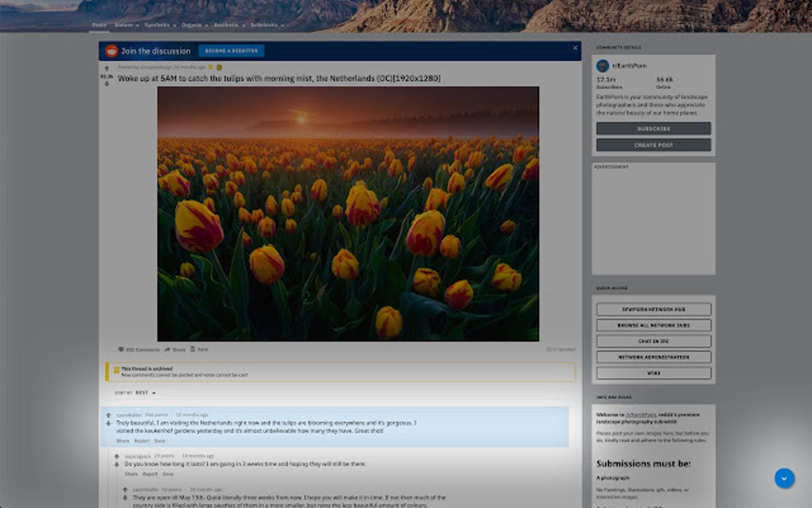Upvote the reply asking how long it lasts
The width and height of the screenshot is (812, 508).
[x=116, y=456]
